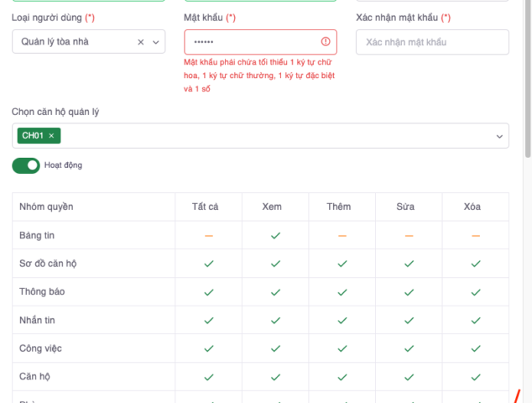The height and width of the screenshot is (403, 532).
Task: Toggle the Sửa permission for Công việc
Action: click(409, 348)
